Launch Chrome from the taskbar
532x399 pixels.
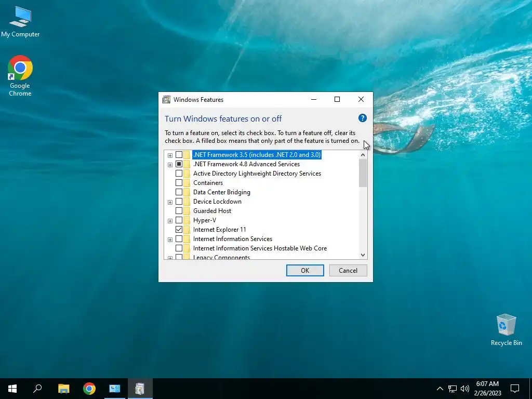(x=89, y=389)
